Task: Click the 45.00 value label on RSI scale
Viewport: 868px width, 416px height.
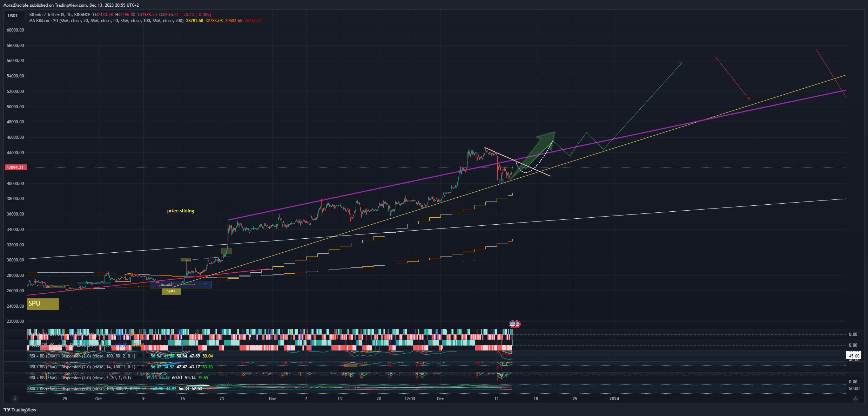Action: point(854,356)
